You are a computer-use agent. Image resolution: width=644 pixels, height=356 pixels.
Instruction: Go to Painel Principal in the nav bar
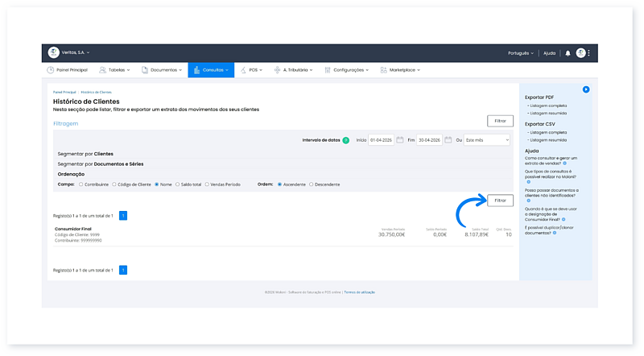click(x=68, y=70)
